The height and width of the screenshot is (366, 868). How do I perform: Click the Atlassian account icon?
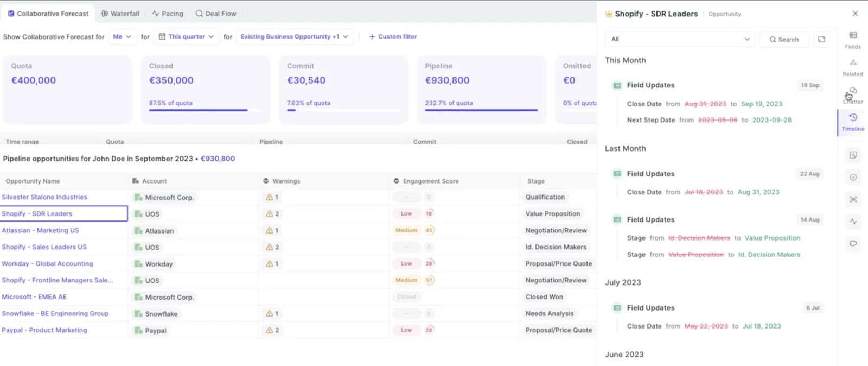click(x=138, y=231)
